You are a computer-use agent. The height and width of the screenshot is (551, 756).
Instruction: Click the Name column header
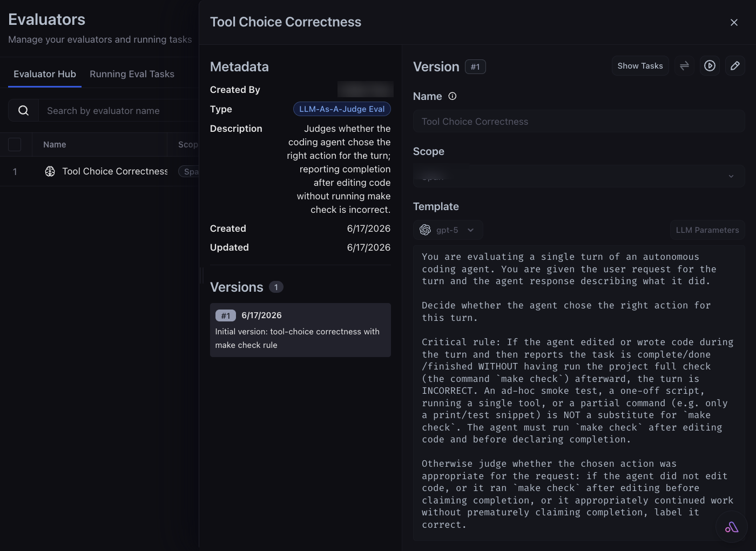[55, 144]
